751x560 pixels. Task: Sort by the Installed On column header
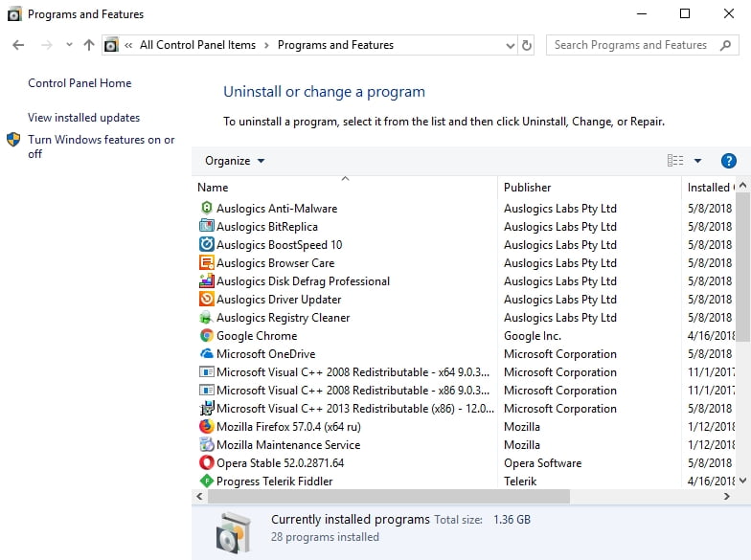point(709,188)
